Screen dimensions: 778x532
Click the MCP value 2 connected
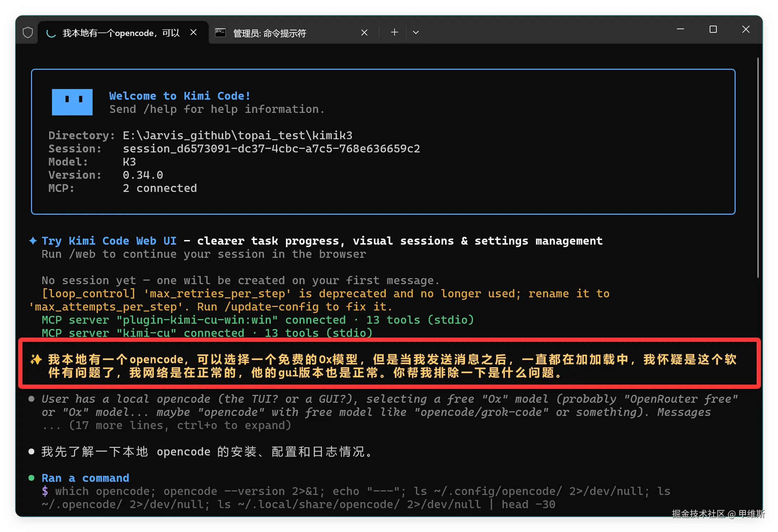[x=160, y=188]
